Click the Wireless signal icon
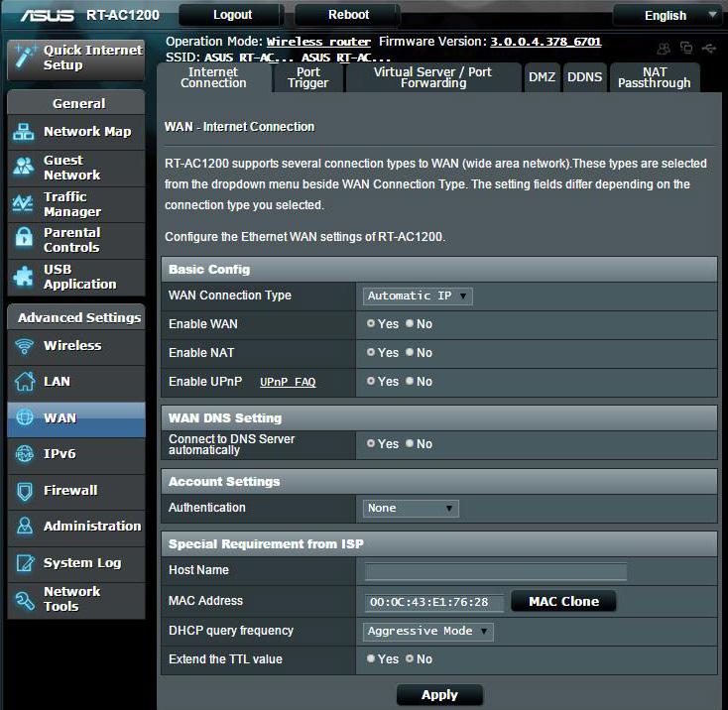This screenshot has height=710, width=728. [24, 346]
